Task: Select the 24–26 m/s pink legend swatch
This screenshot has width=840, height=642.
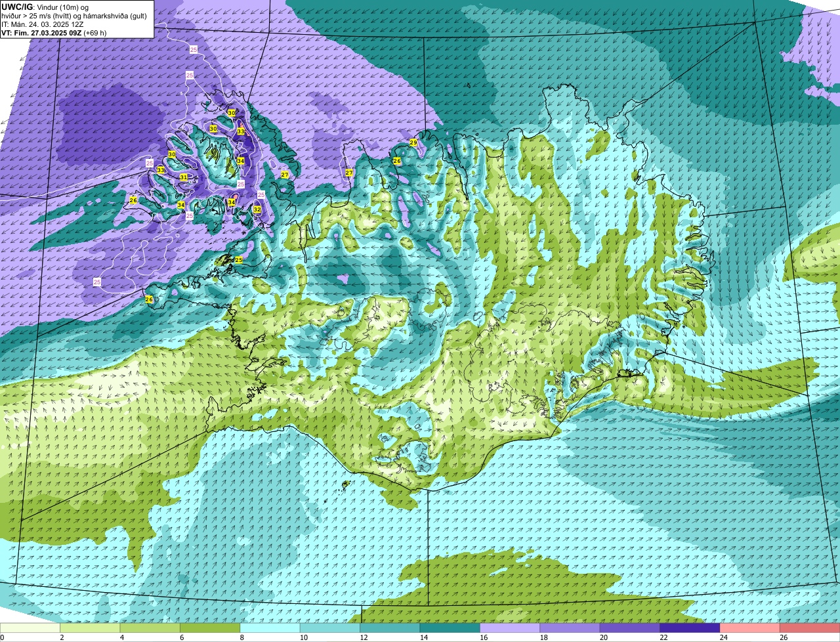Action: pyautogui.click(x=750, y=628)
